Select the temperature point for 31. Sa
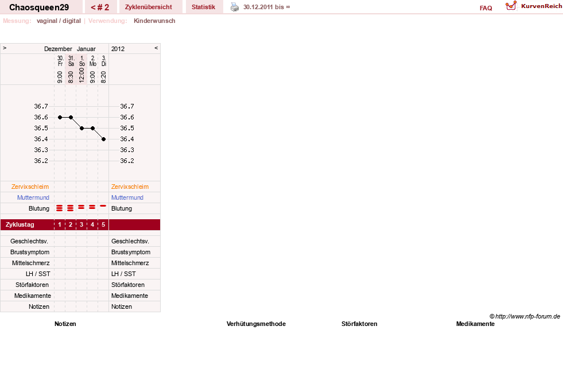The width and height of the screenshot is (563, 392). point(71,118)
